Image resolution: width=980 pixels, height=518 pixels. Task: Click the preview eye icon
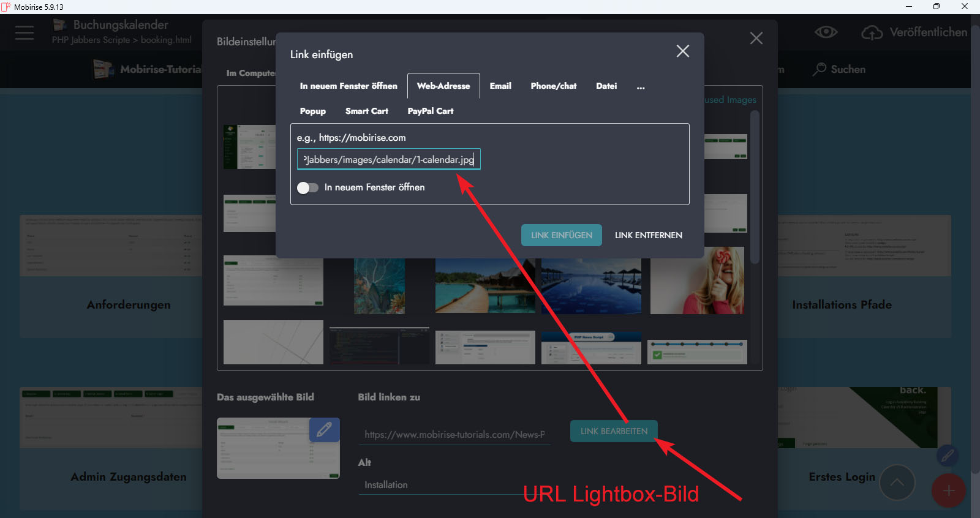826,32
